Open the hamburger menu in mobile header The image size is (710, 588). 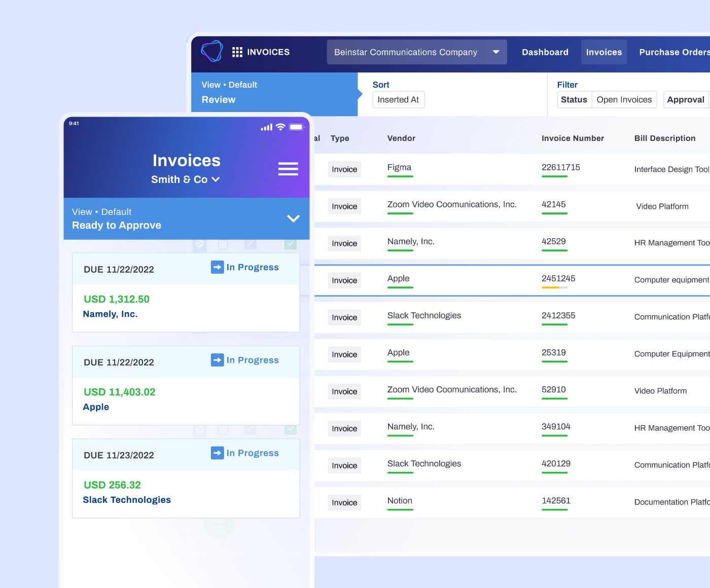click(x=288, y=169)
